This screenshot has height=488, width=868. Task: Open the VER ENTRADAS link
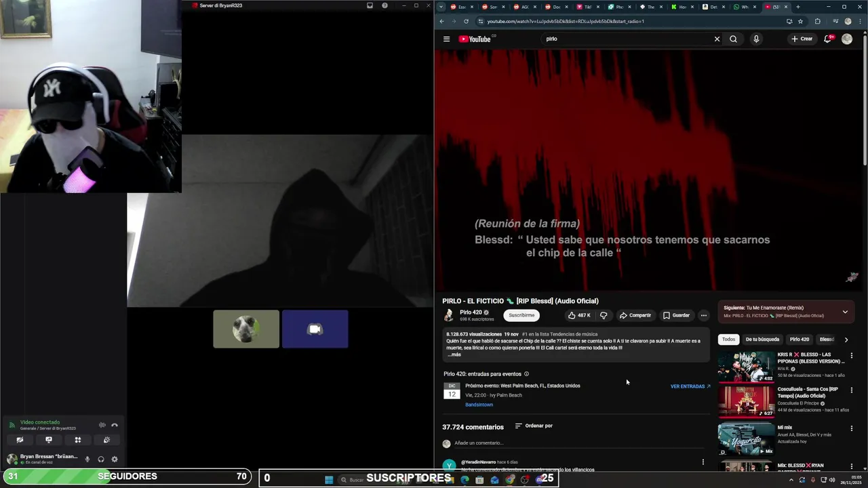pos(690,386)
